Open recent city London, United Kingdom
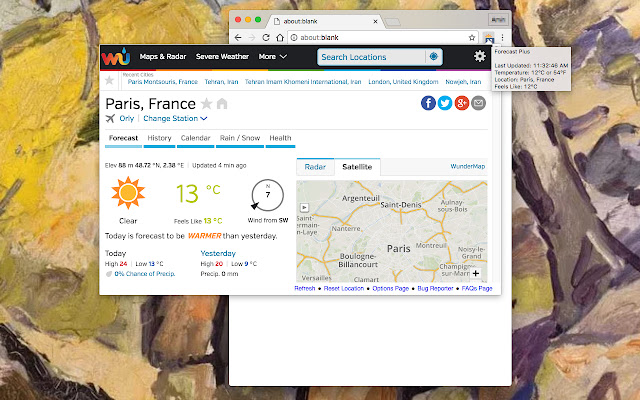The width and height of the screenshot is (640, 400). click(x=403, y=82)
